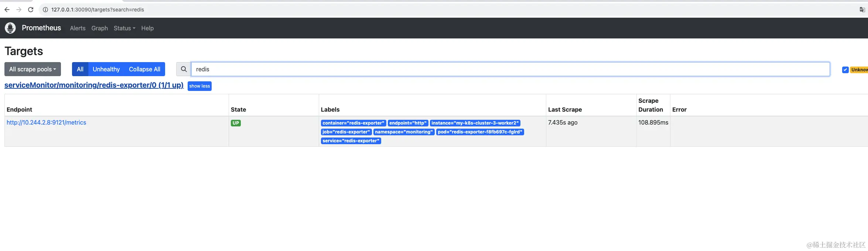This screenshot has width=868, height=251.
Task: Click the Prometheus brand title
Action: [x=41, y=28]
